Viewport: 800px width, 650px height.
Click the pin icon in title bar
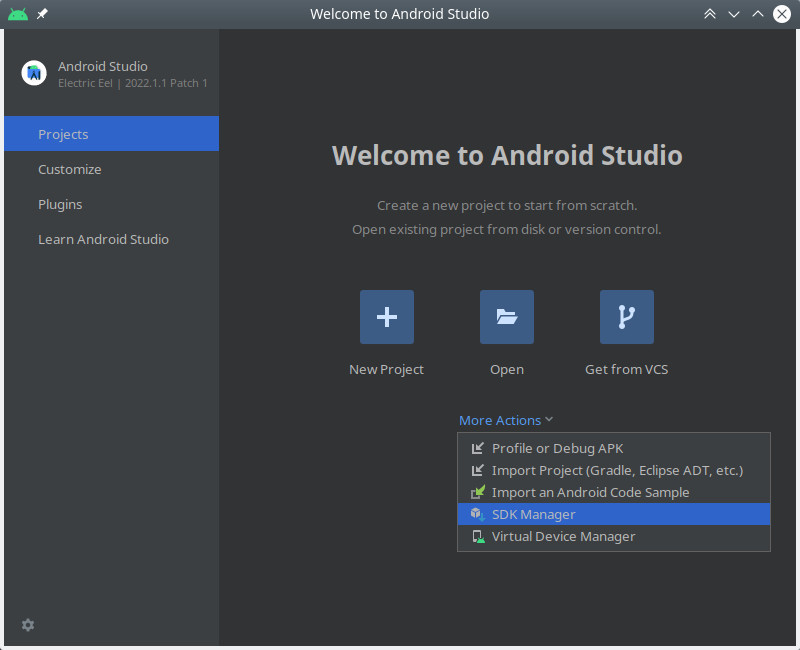pos(42,14)
